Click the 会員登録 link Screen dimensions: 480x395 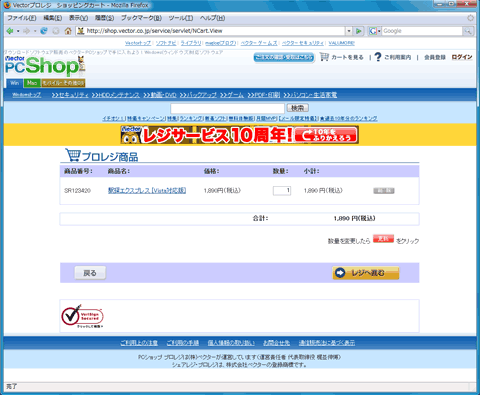(435, 57)
